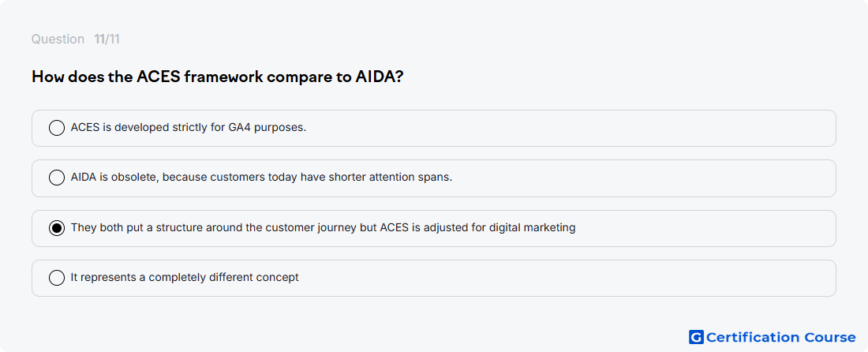Click the gray 'Question' label
Image resolution: width=868 pixels, height=352 pixels.
58,39
